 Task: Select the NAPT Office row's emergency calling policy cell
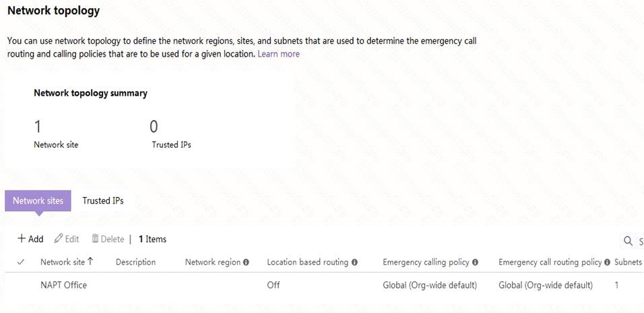click(x=430, y=285)
